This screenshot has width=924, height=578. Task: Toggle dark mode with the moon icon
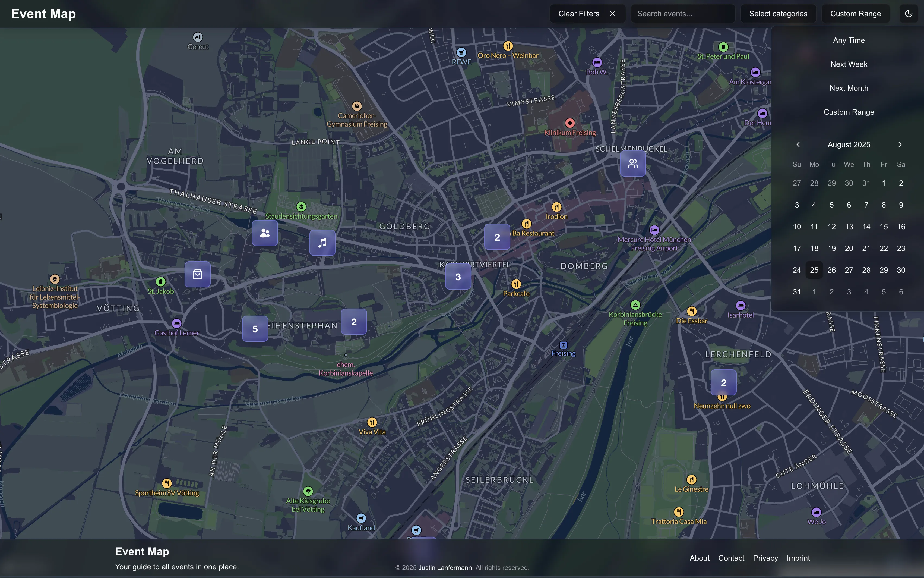(x=909, y=13)
